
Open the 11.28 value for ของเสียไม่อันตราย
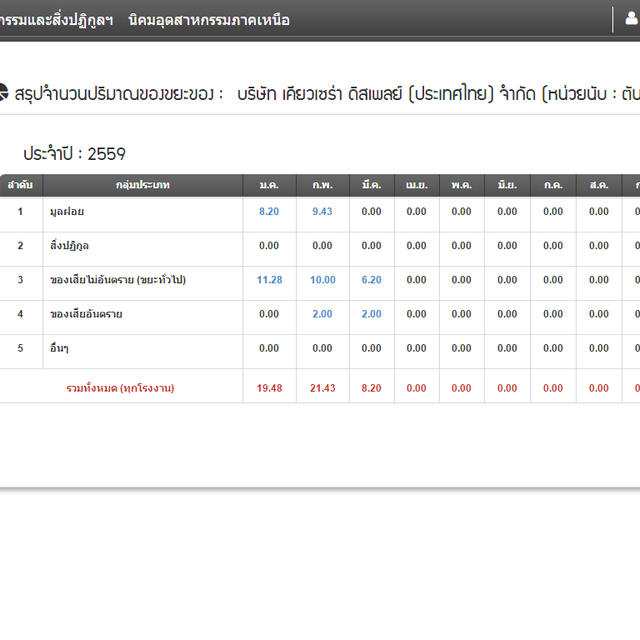[x=269, y=280]
